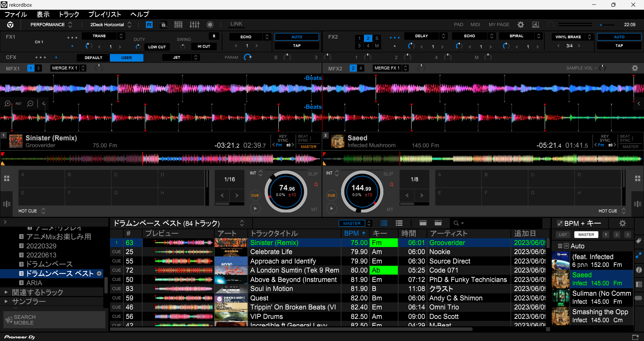Image resolution: width=644 pixels, height=341 pixels.
Task: Click the info icon on right sidebar
Action: point(639,270)
